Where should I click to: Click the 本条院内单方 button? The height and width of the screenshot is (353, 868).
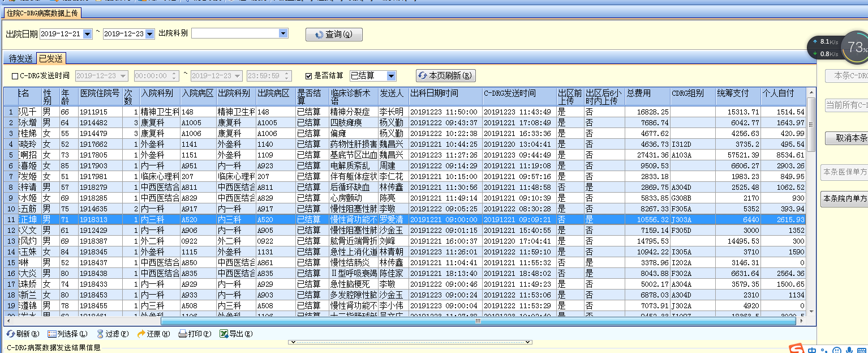click(x=844, y=199)
